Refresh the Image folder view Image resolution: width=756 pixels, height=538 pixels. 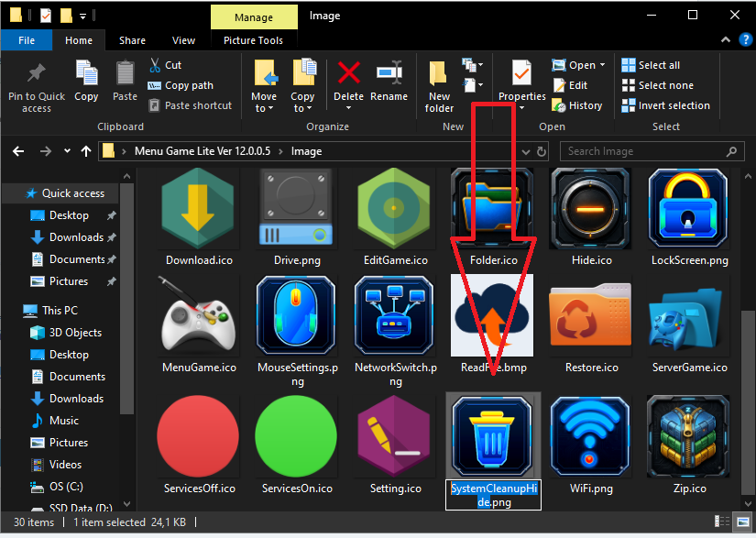tap(542, 151)
